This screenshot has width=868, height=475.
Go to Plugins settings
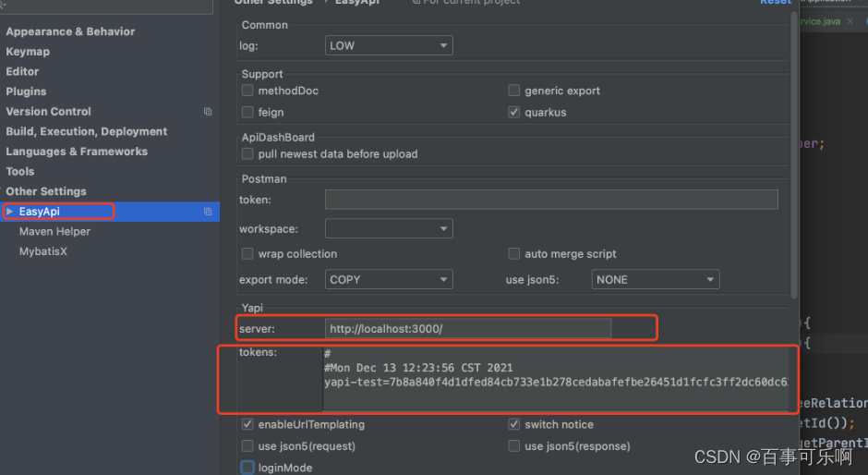point(26,91)
